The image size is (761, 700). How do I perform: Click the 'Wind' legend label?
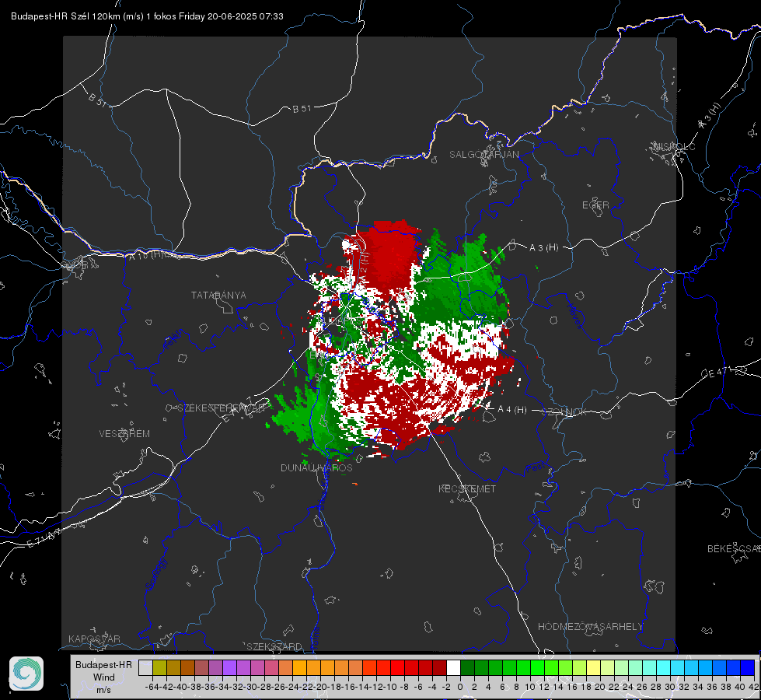point(103,677)
